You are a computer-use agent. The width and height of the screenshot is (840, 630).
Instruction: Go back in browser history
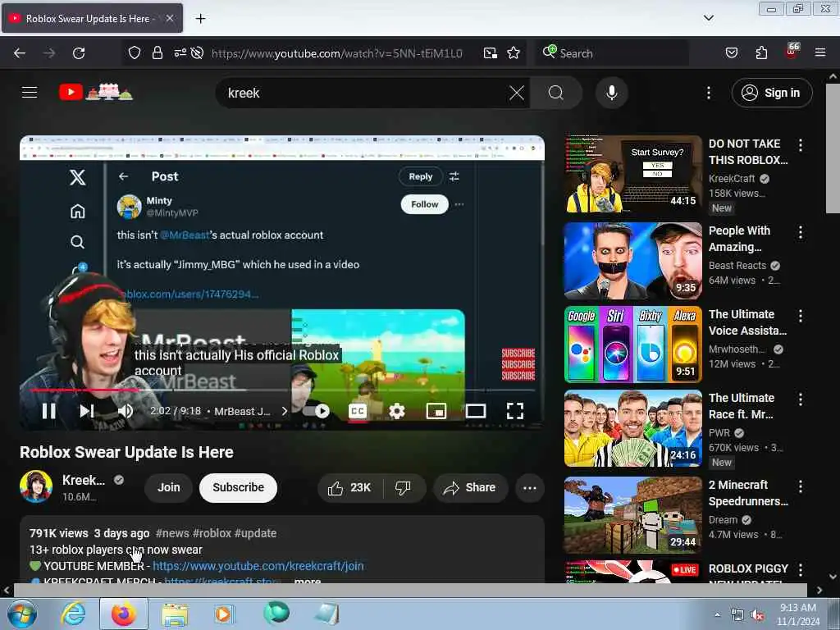20,53
